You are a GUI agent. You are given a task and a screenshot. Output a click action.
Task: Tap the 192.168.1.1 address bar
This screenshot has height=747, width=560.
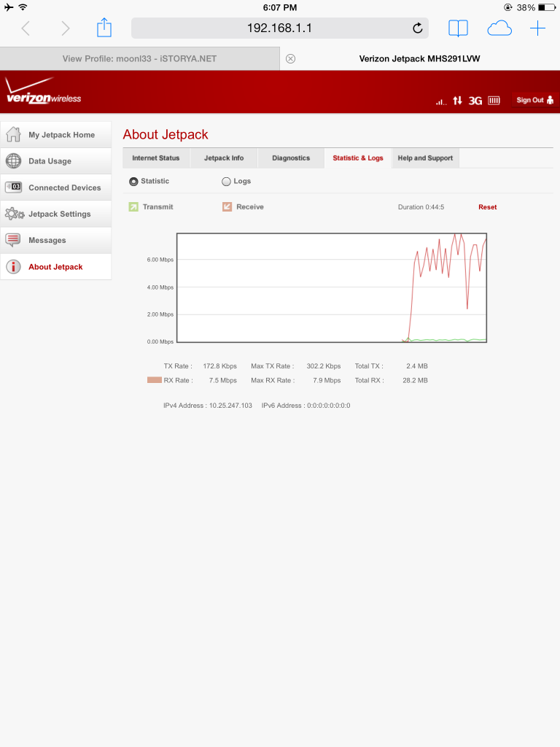279,28
